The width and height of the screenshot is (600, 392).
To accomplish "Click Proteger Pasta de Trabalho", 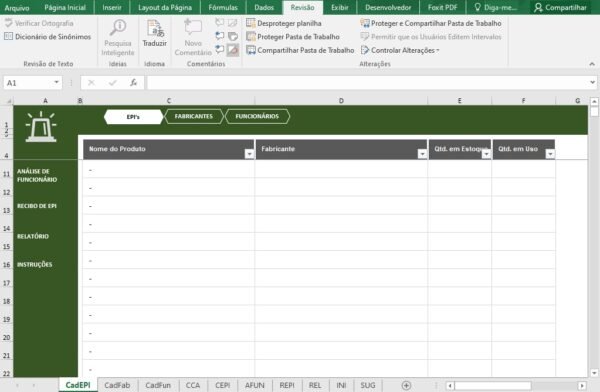I will [293, 37].
